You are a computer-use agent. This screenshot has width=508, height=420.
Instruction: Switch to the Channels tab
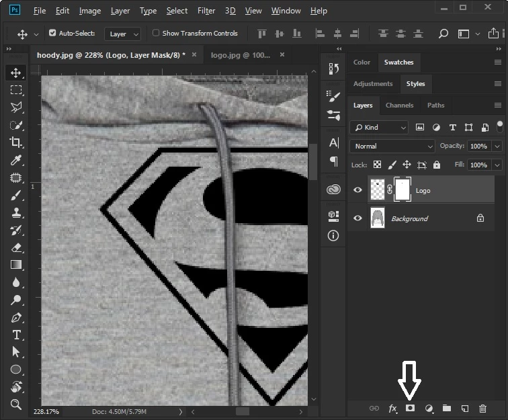[x=399, y=106]
